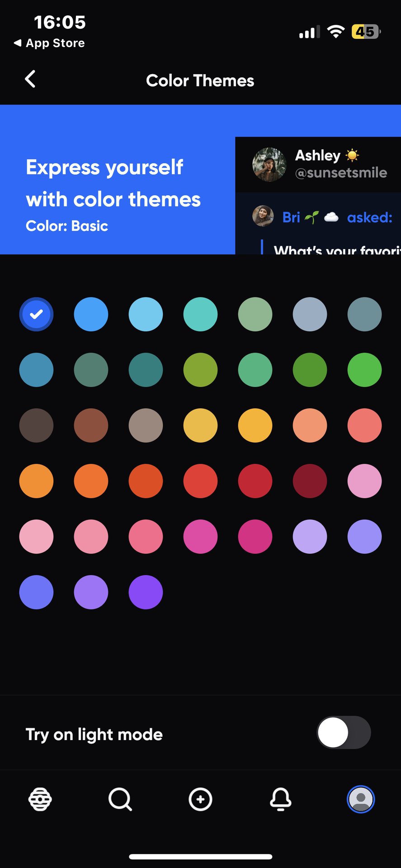Select the periwinkle swatch ending fifth row
The height and width of the screenshot is (868, 401).
coord(364,537)
